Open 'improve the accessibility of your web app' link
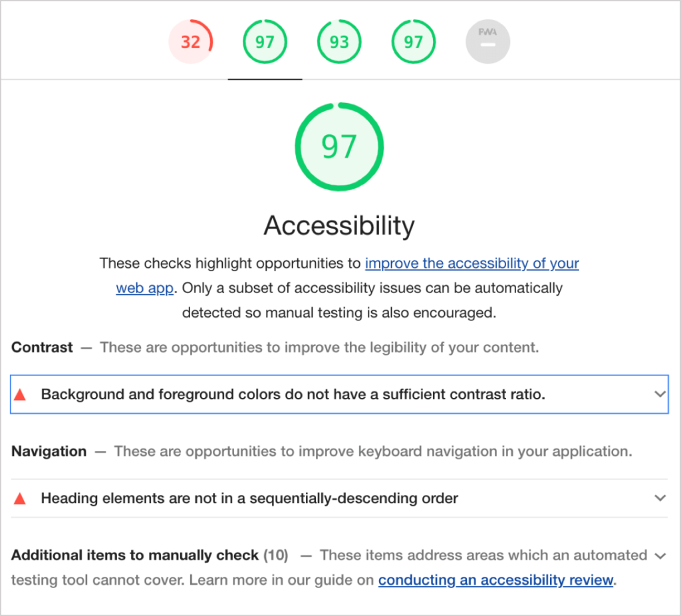This screenshot has width=681, height=616. pyautogui.click(x=472, y=263)
